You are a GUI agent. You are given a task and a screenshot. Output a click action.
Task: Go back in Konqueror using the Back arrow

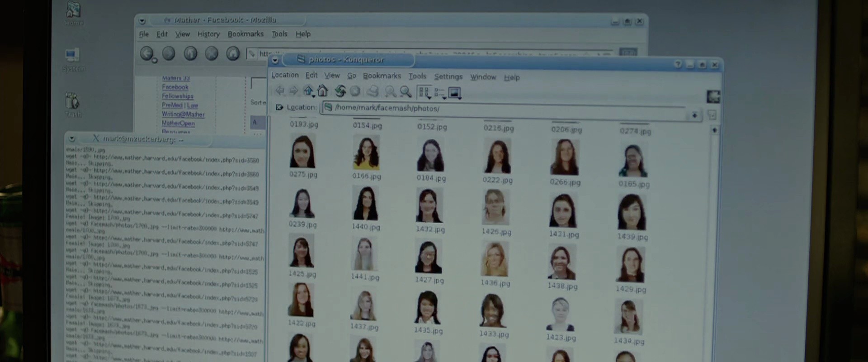(x=280, y=91)
